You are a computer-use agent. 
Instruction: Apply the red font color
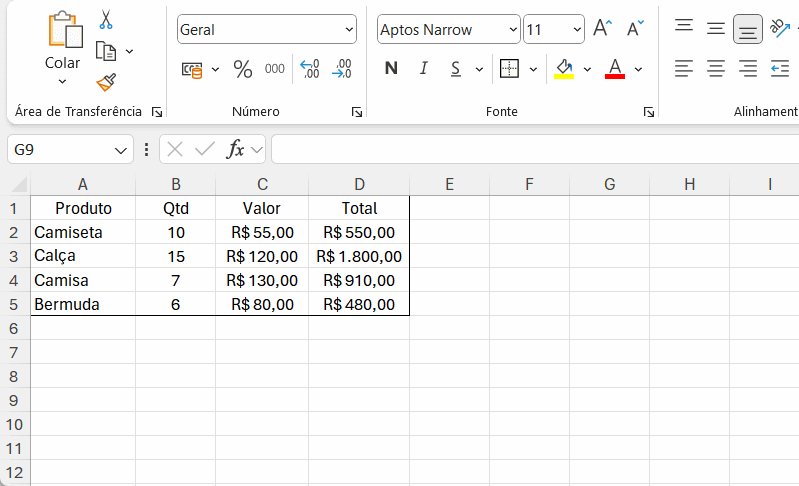tap(614, 69)
